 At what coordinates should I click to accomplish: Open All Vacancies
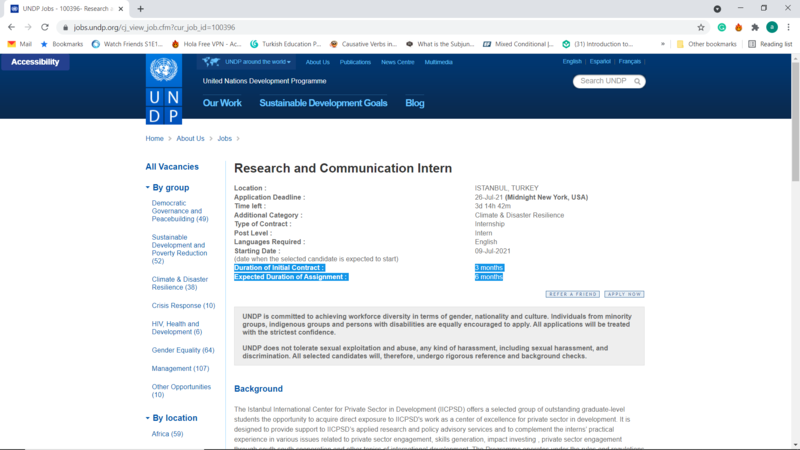172,167
